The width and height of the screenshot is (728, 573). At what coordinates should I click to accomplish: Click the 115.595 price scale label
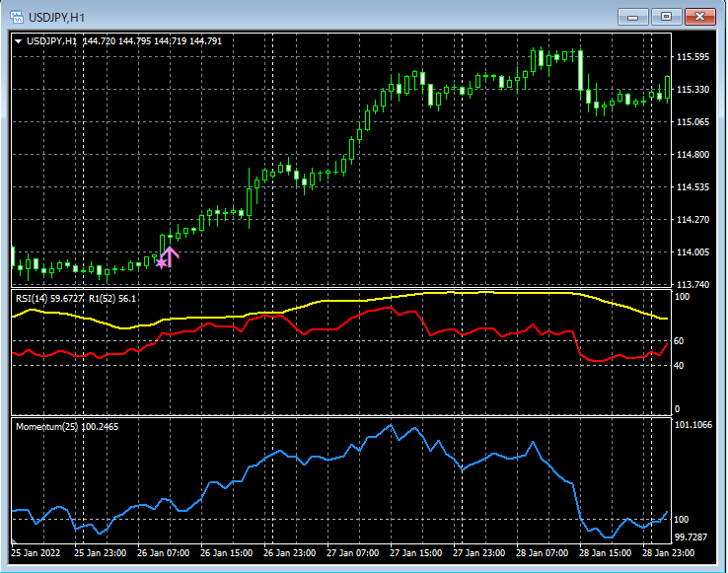692,57
